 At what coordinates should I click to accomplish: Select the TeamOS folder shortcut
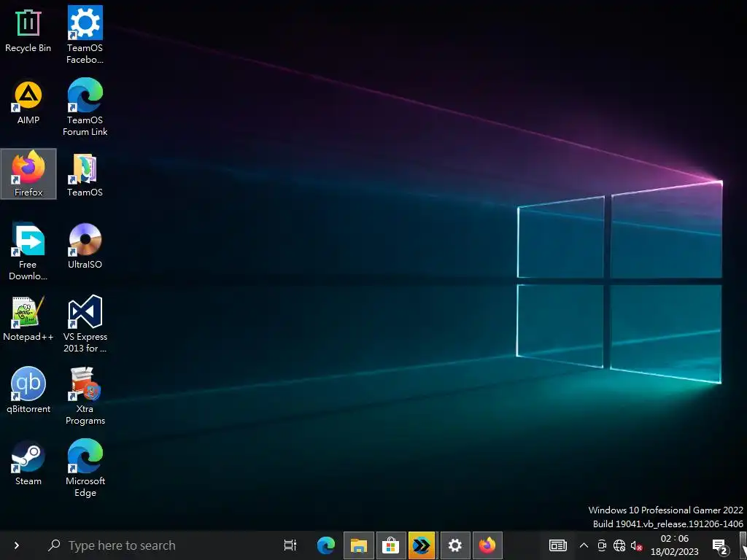85,175
